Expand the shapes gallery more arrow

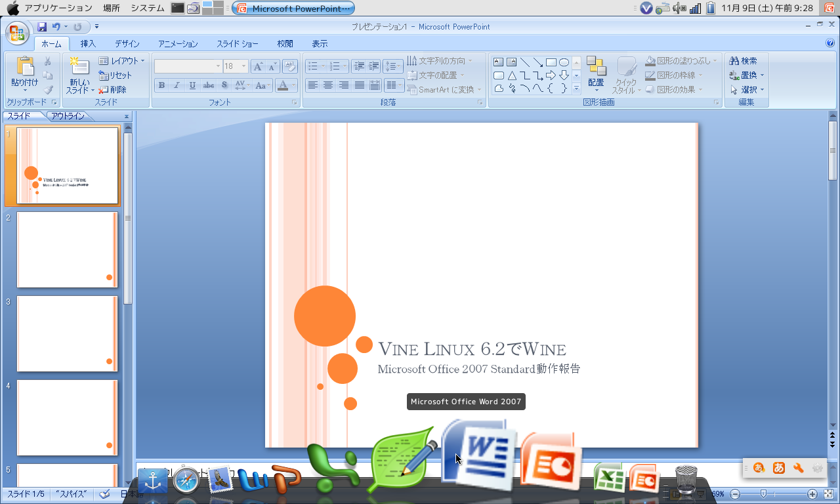pyautogui.click(x=576, y=89)
